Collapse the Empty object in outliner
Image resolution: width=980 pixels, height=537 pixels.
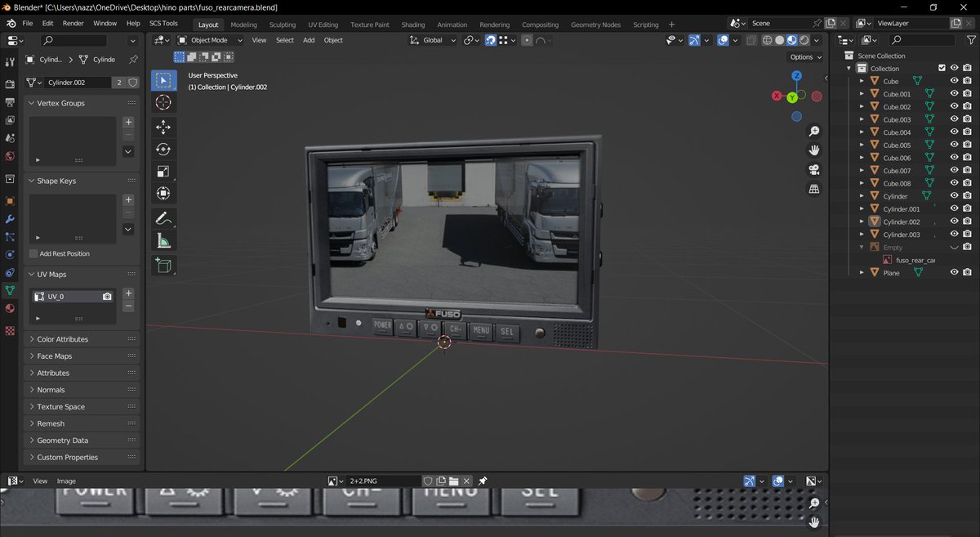tap(861, 247)
